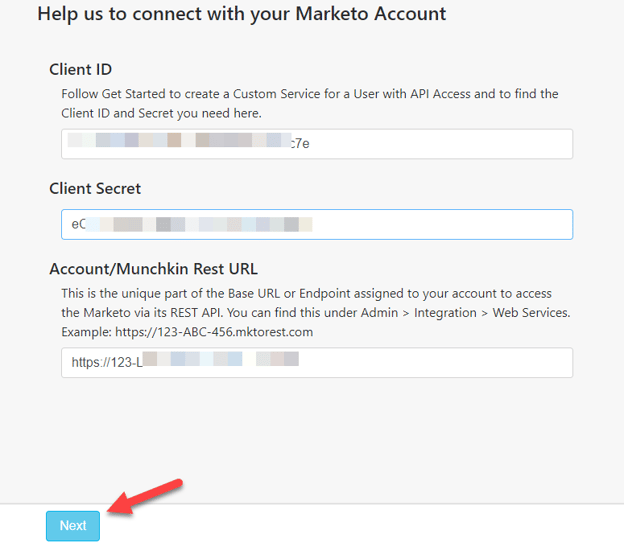
Task: Click 'https://123-L' text in the URL field
Action: tap(107, 362)
